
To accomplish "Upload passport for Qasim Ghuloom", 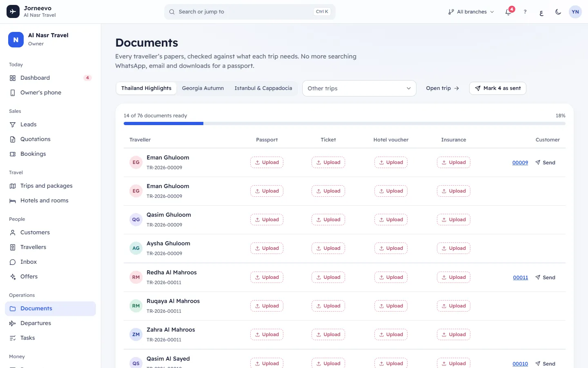I will pyautogui.click(x=267, y=220).
